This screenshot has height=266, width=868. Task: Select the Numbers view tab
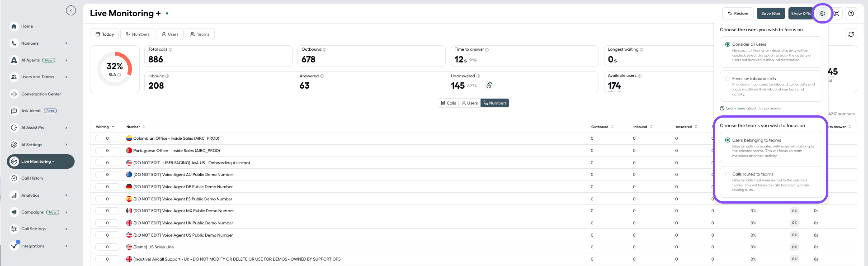point(495,103)
